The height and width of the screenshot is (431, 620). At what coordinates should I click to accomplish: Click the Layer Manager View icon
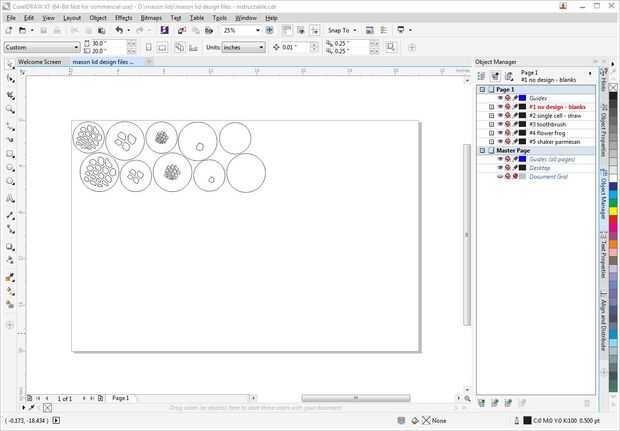point(509,76)
